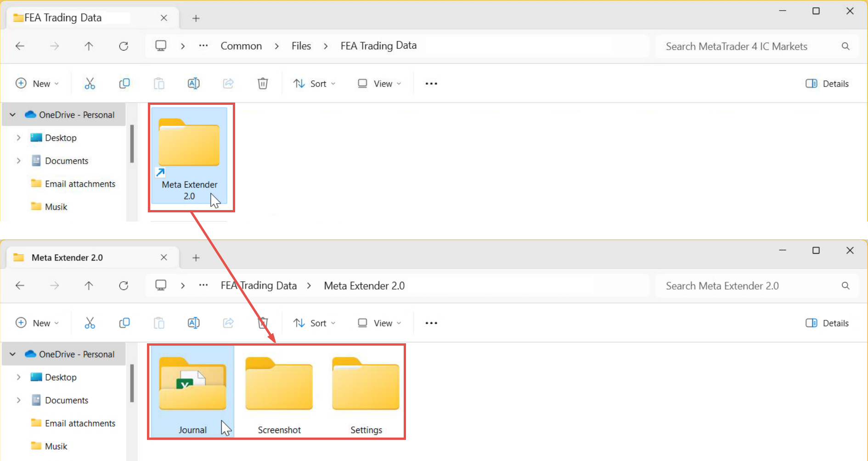Open New dropdown in Meta Extender 2.0 window

click(x=37, y=323)
